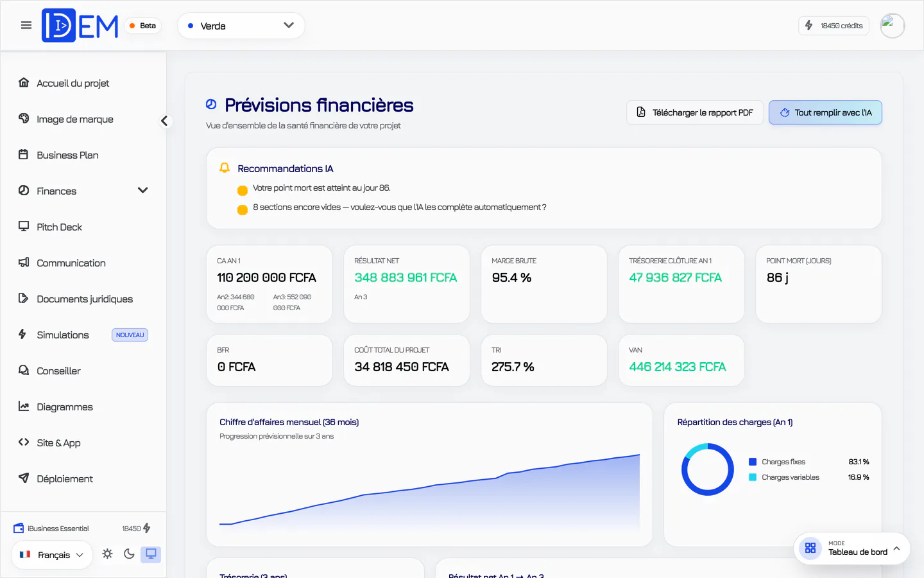Click the Documents juridiques icon
924x578 pixels.
[24, 298]
